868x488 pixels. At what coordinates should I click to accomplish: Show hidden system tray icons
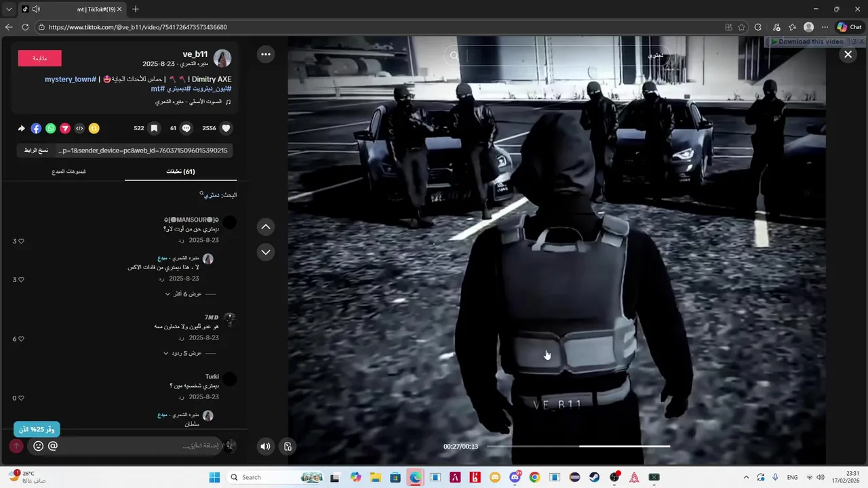click(746, 477)
